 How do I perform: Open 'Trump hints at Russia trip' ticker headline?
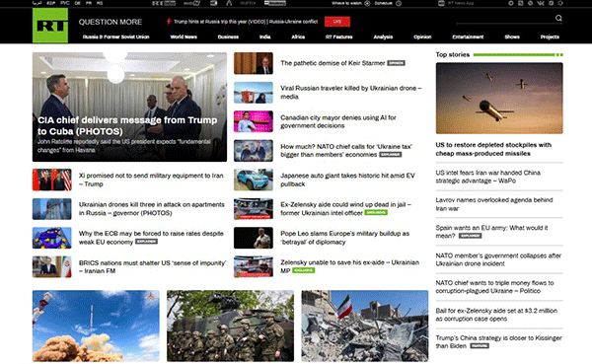pos(220,22)
